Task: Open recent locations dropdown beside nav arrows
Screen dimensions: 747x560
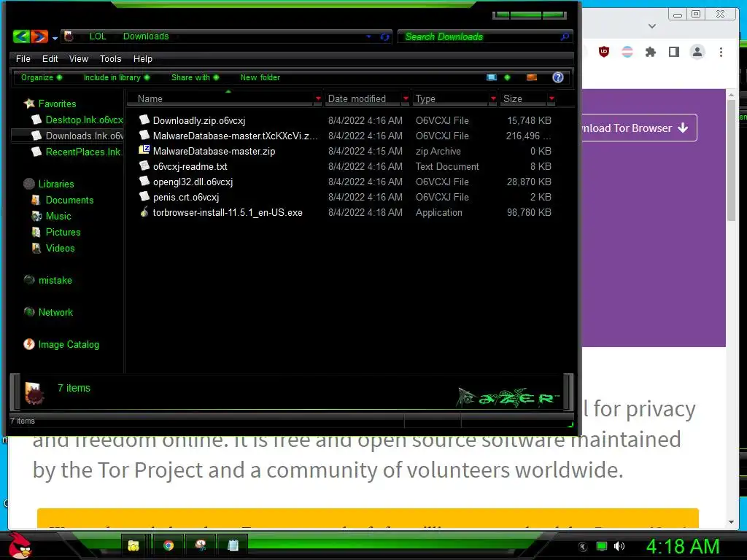Action: [x=55, y=38]
